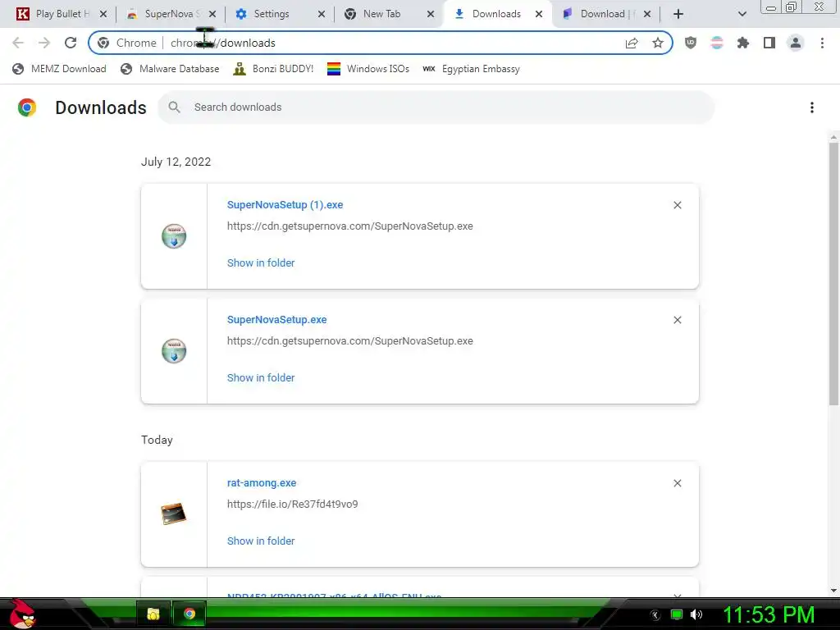Remove SuperNovaSetup (1).exe from list
Screen dimensions: 840x630
(677, 205)
